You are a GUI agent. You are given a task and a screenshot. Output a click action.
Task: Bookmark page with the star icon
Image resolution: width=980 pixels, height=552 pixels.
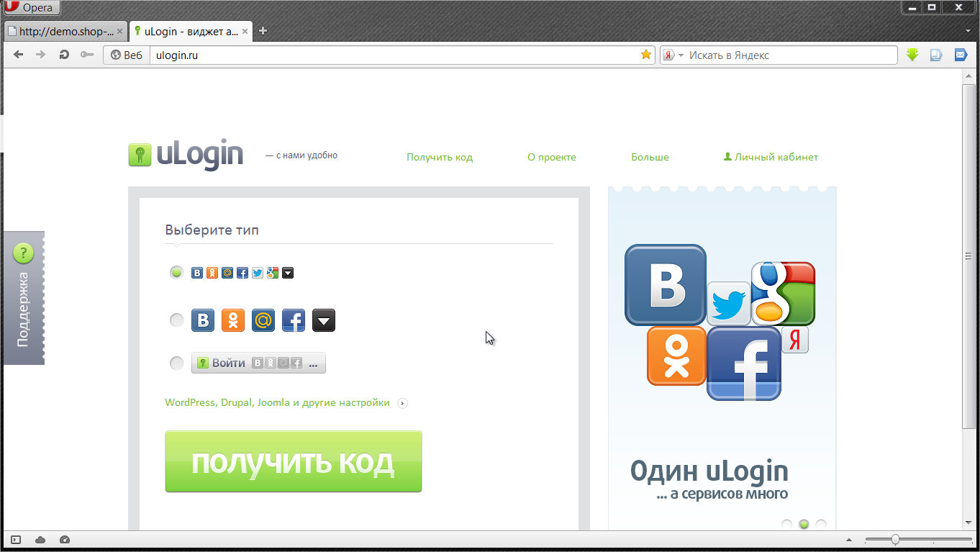pyautogui.click(x=646, y=55)
